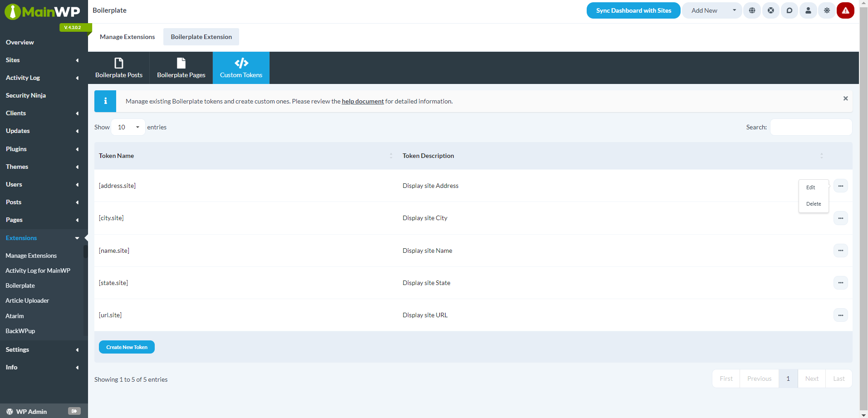Open actions menu for [url.site] token
The height and width of the screenshot is (418, 868).
pos(840,315)
